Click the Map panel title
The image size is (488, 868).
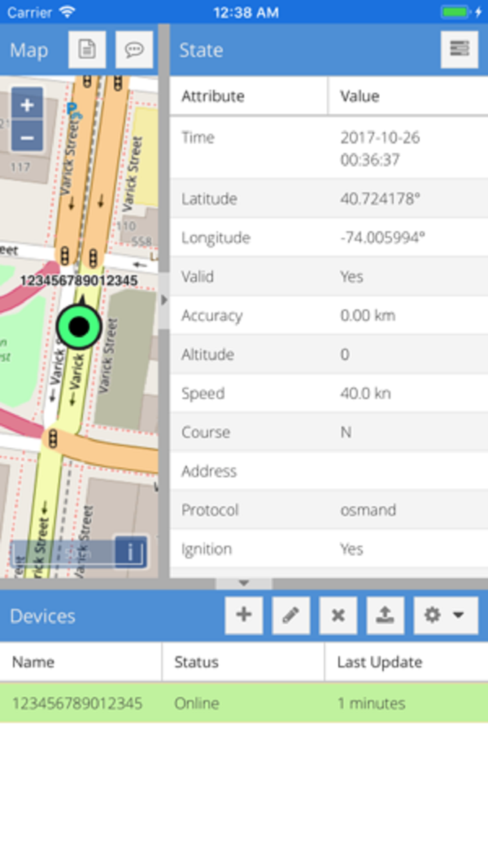[x=29, y=50]
